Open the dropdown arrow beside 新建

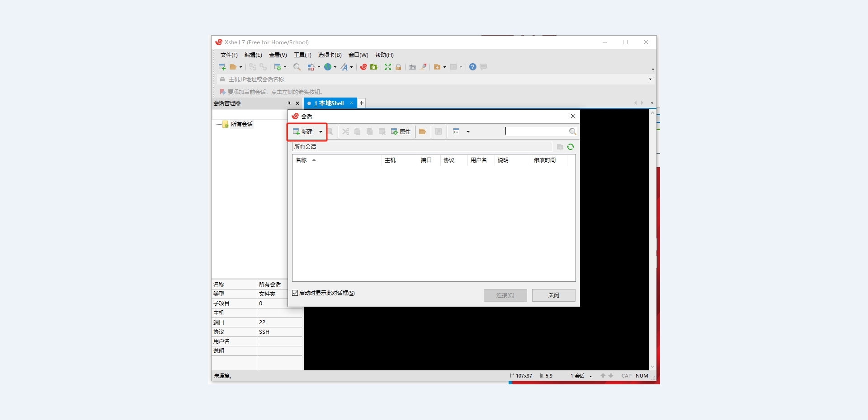[x=321, y=132]
